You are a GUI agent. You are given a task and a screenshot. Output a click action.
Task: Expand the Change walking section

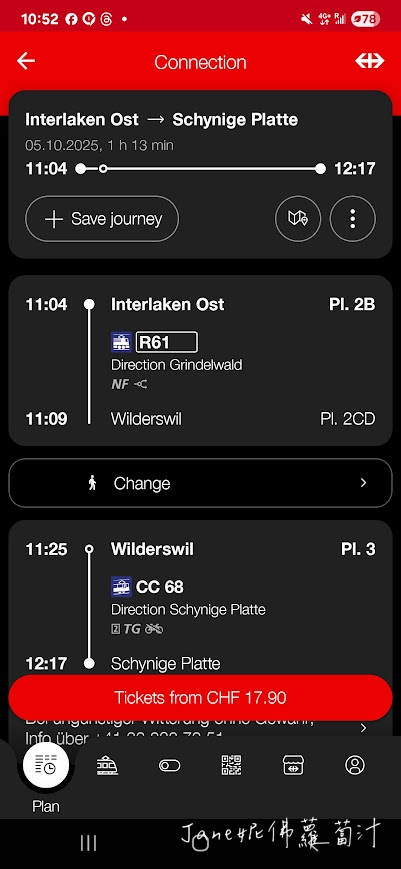click(200, 483)
